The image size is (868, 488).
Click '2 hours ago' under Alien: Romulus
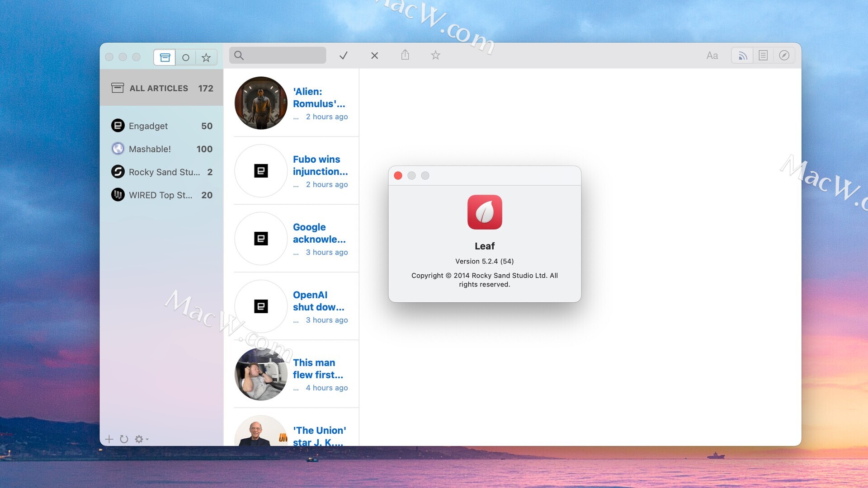pyautogui.click(x=327, y=117)
